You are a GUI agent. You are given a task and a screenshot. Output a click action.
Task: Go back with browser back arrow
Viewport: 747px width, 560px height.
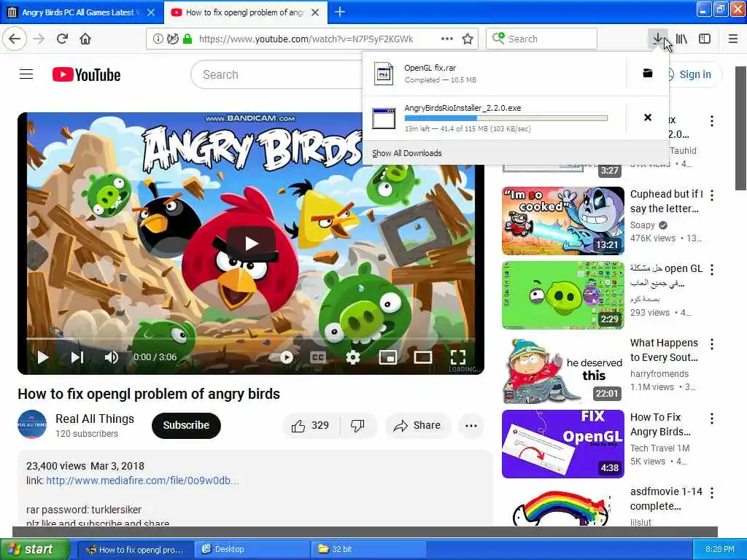[15, 39]
